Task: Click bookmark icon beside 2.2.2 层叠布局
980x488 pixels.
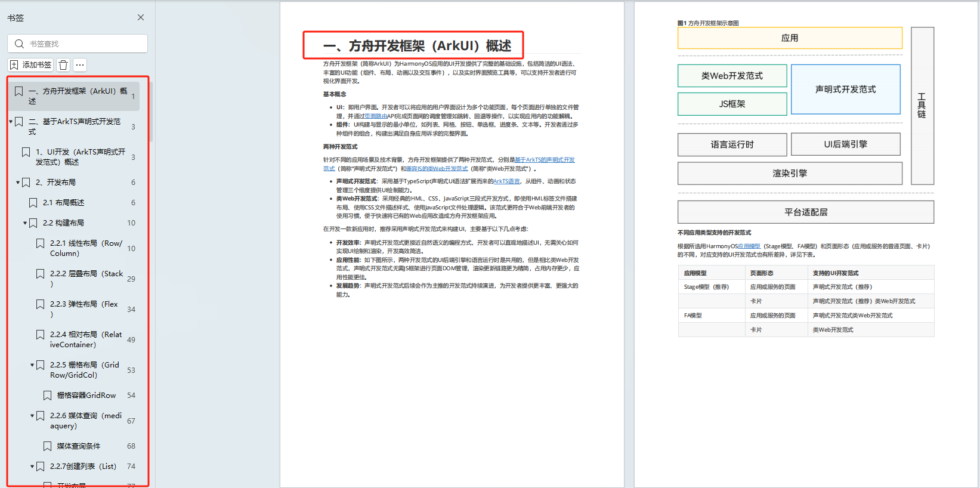Action: [x=41, y=274]
